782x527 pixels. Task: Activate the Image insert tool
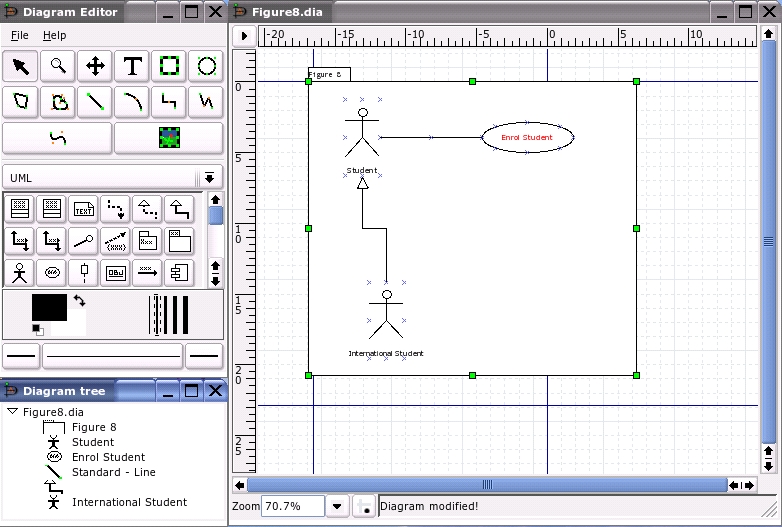pos(169,138)
